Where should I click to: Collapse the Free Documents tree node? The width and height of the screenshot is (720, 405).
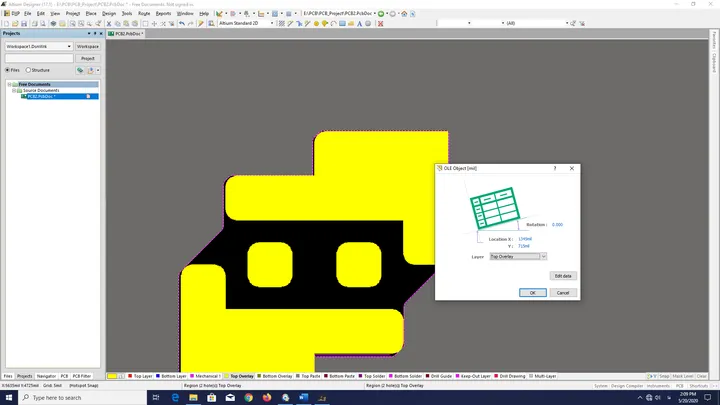(9, 84)
